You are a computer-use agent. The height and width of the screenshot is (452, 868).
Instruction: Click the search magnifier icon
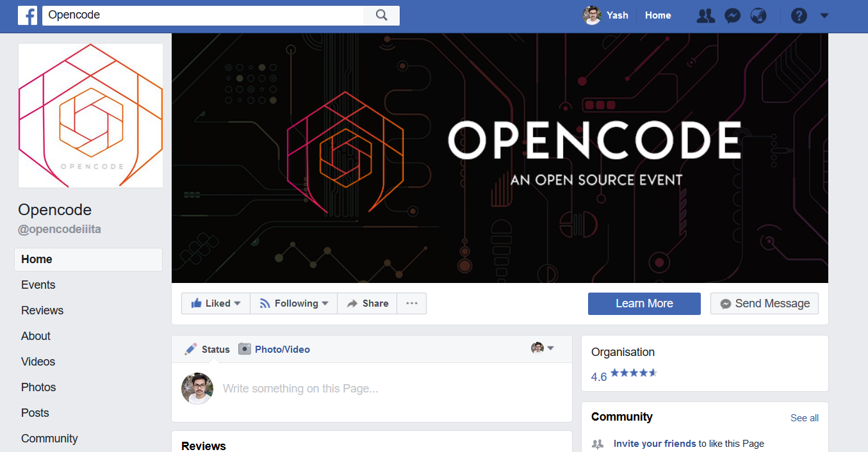[381, 15]
